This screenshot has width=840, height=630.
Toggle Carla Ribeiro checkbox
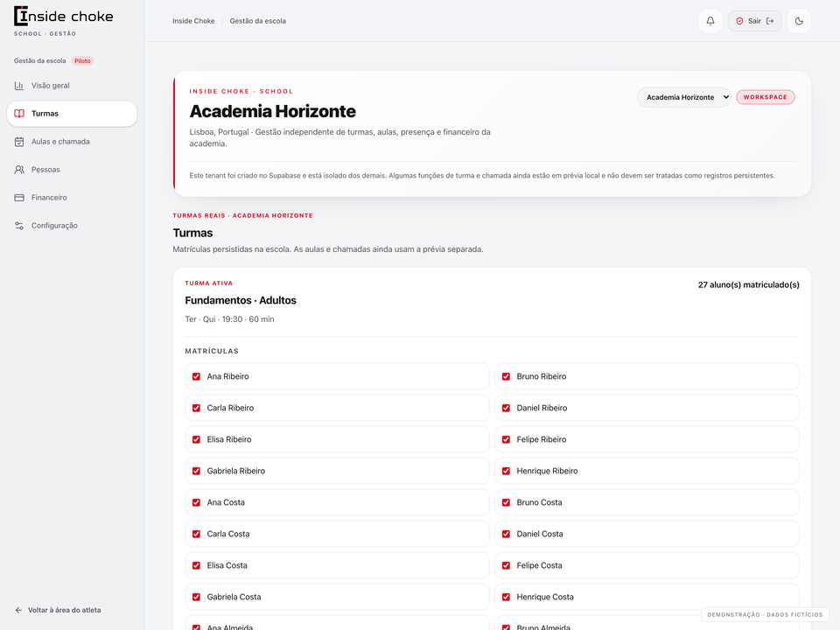pos(196,409)
